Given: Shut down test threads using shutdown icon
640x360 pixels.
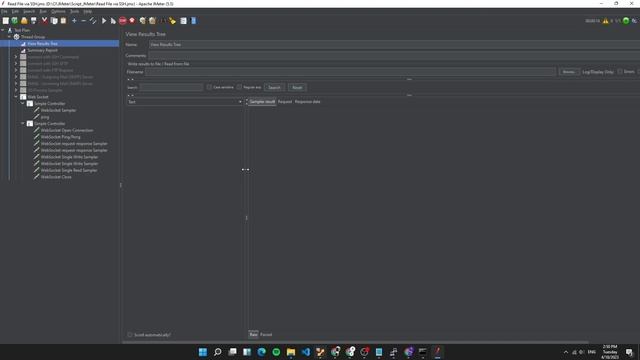Looking at the screenshot, I should pos(132,21).
